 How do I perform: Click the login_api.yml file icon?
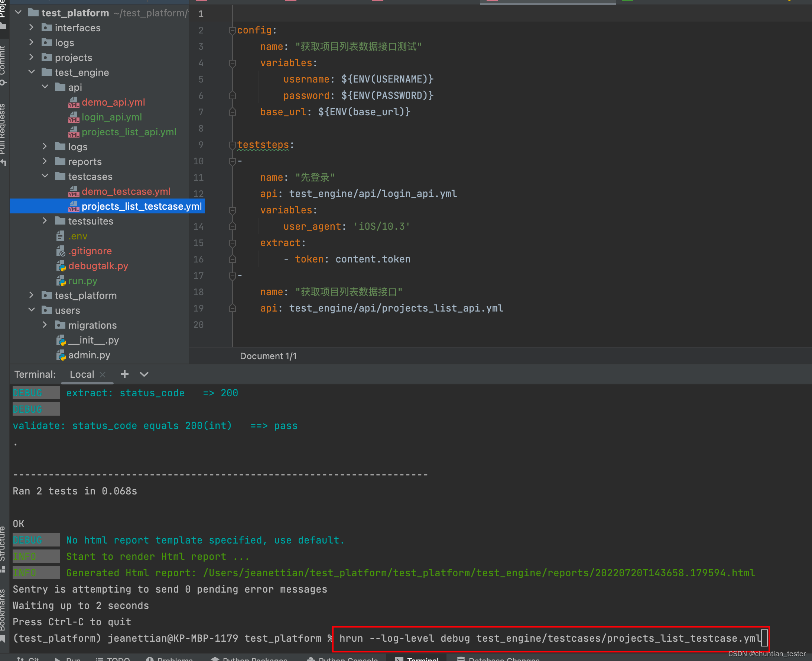[x=74, y=117]
